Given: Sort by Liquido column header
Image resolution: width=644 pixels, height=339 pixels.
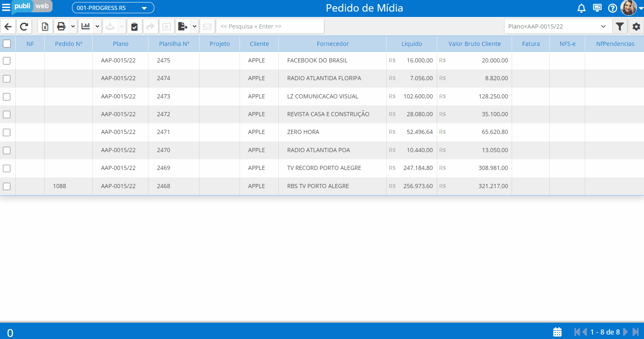Looking at the screenshot, I should coord(412,44).
